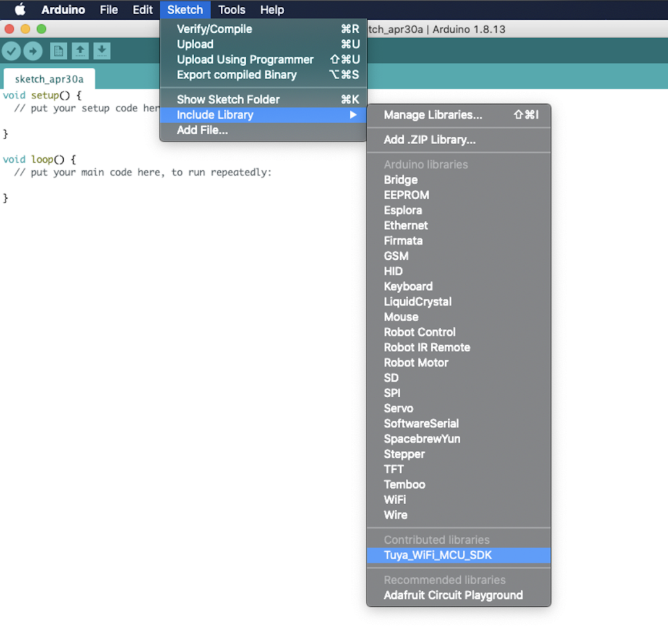The width and height of the screenshot is (668, 644).
Task: Close the Arduino window with red button
Action: coord(9,29)
